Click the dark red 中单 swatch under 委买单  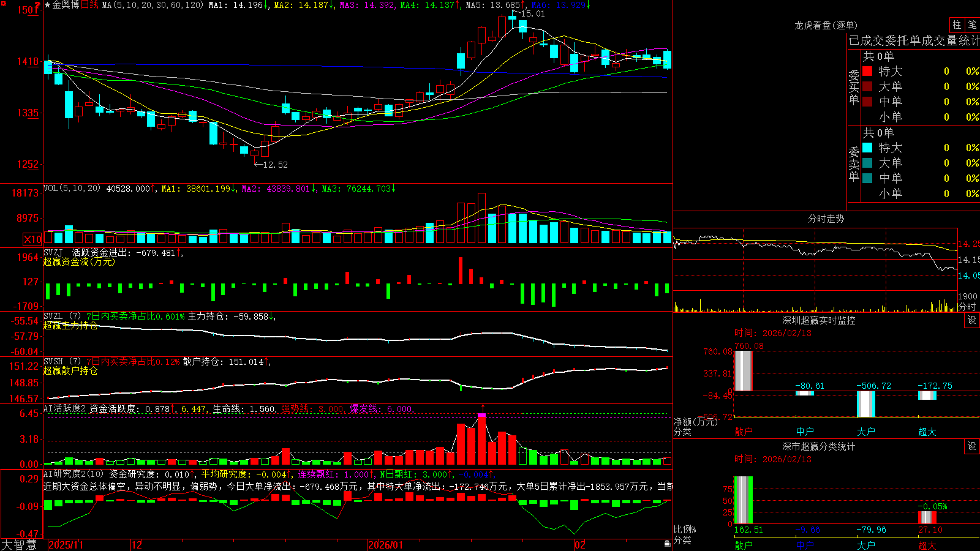pos(867,102)
